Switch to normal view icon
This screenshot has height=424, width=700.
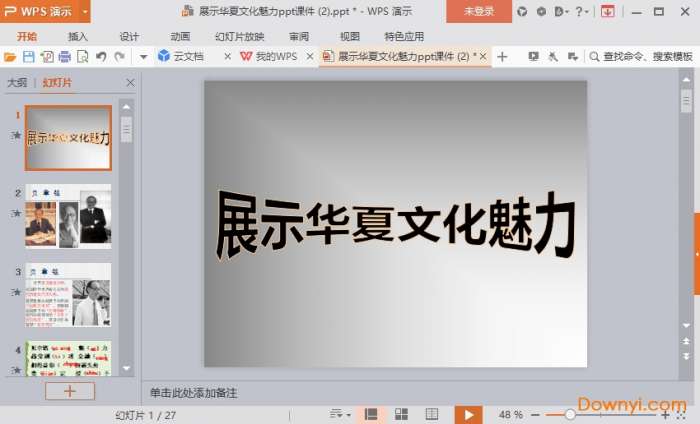(x=371, y=414)
